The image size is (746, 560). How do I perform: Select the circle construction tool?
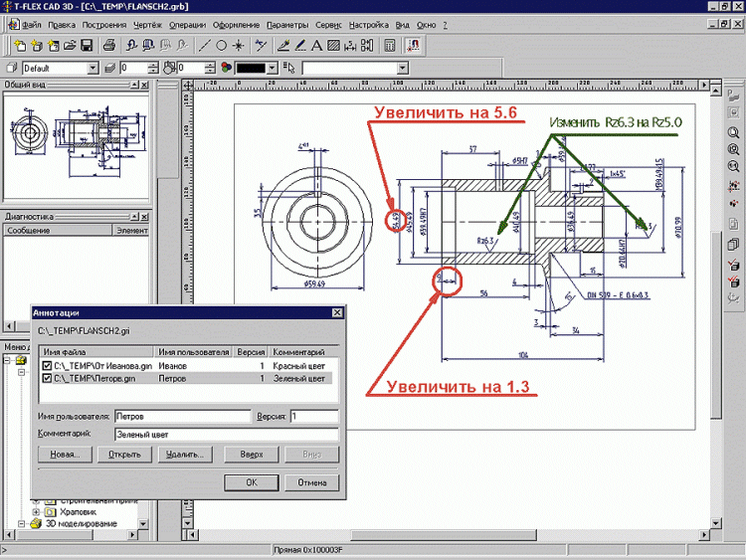click(221, 46)
